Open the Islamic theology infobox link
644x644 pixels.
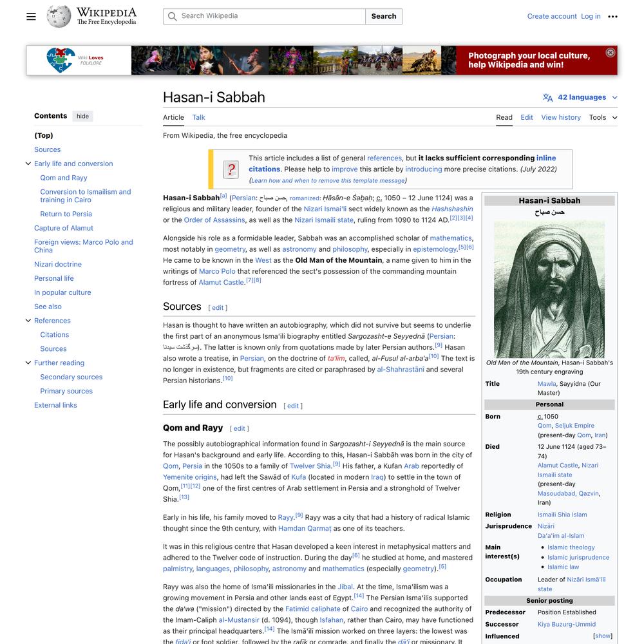pyautogui.click(x=571, y=547)
